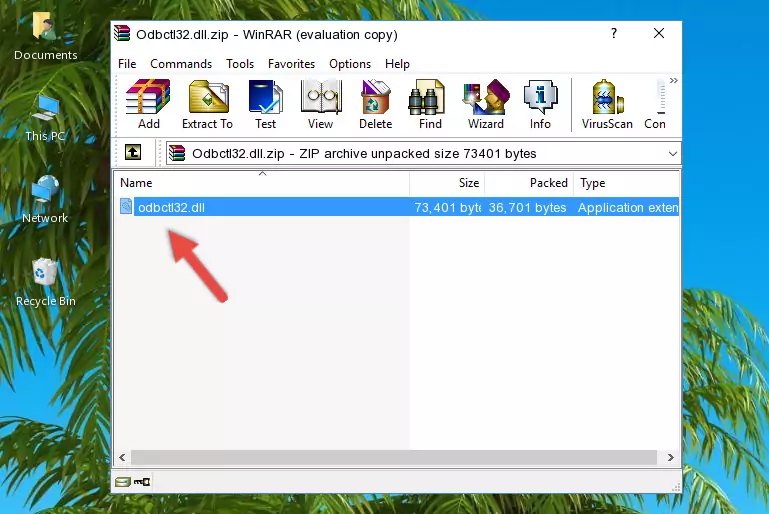The height and width of the screenshot is (514, 769).
Task: Click the Add toolbar icon
Action: 148,104
